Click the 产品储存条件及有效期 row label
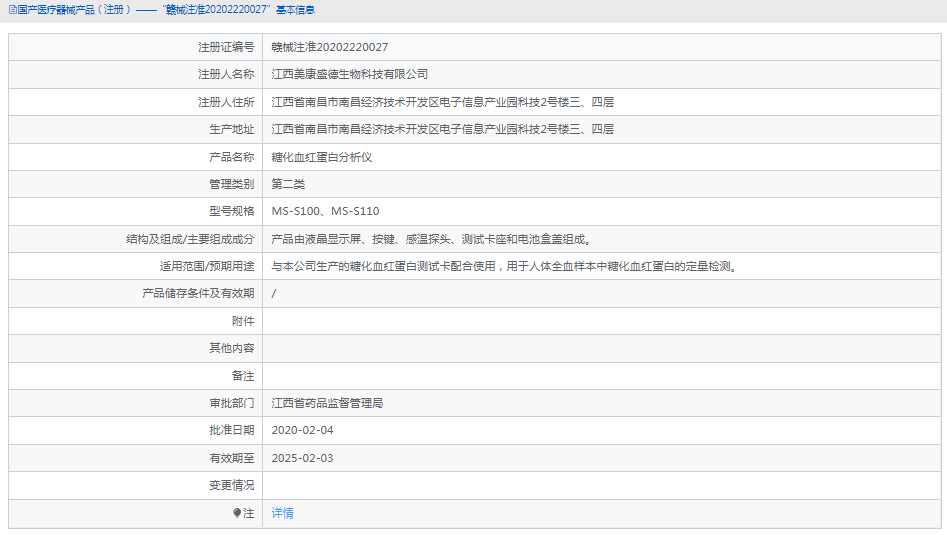 (198, 293)
